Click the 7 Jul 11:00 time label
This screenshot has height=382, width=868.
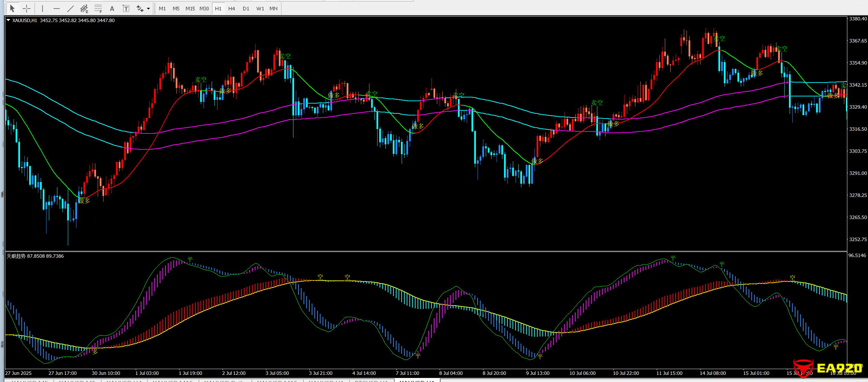click(408, 373)
